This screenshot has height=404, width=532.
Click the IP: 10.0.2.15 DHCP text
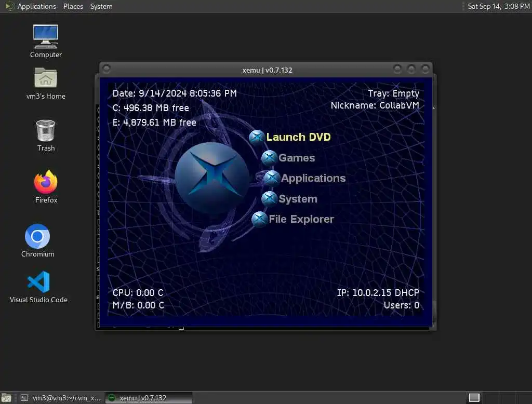click(378, 293)
